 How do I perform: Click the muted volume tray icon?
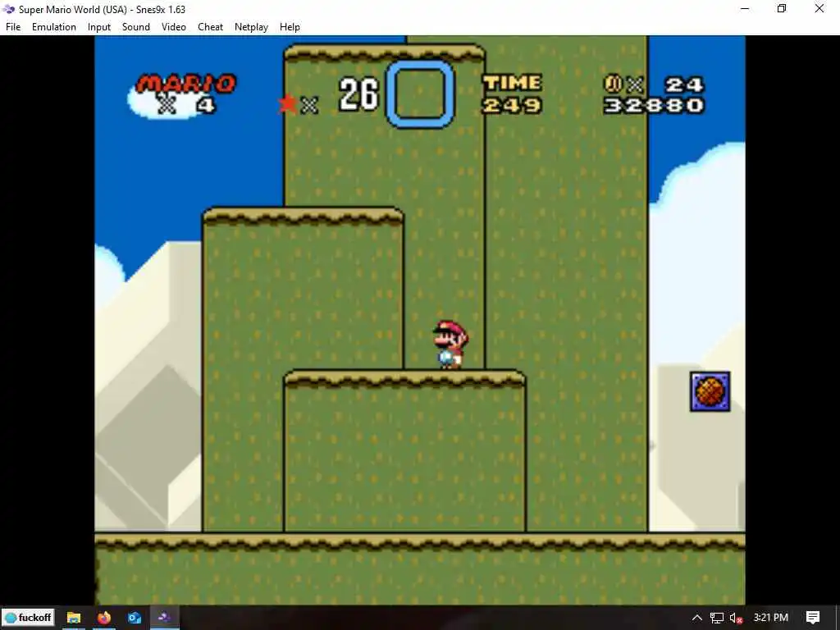tap(736, 618)
